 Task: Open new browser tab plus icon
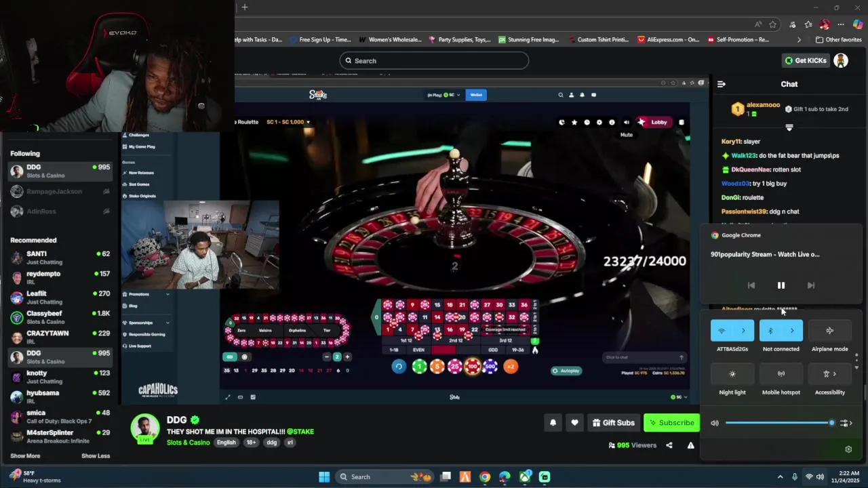245,7
